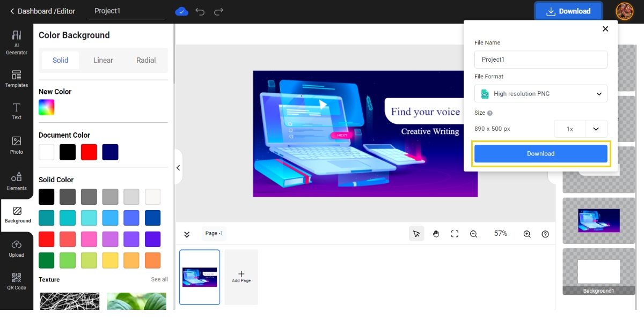Switch to Radial background type

(x=146, y=60)
